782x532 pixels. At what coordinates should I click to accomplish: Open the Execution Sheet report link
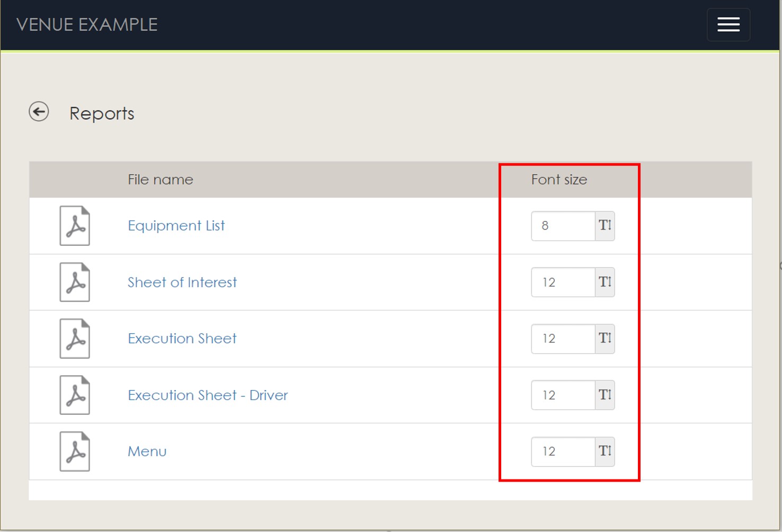(182, 339)
